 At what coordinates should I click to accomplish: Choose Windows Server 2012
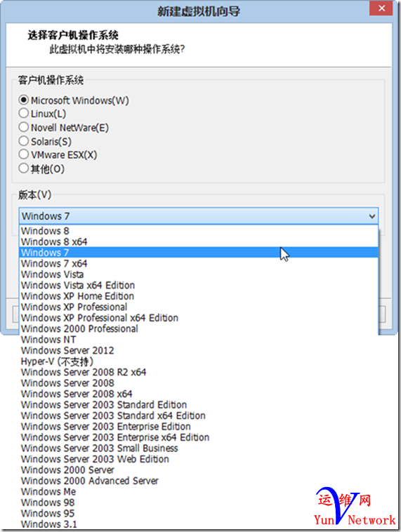(199, 350)
